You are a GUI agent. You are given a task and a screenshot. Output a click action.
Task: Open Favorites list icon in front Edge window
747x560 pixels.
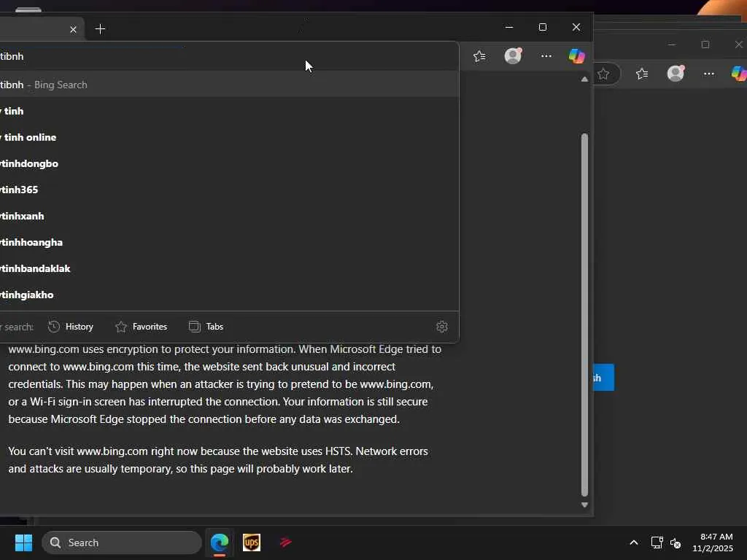coord(479,56)
